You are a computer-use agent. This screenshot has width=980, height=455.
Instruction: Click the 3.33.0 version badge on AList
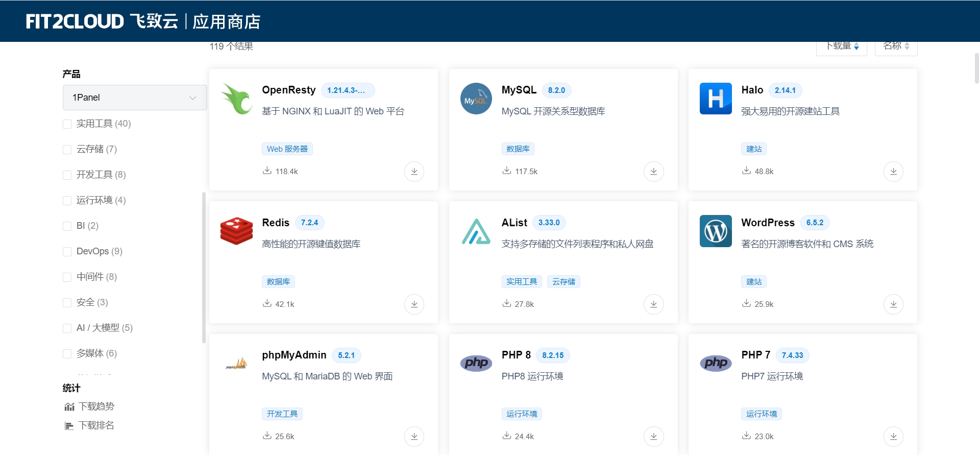[549, 223]
